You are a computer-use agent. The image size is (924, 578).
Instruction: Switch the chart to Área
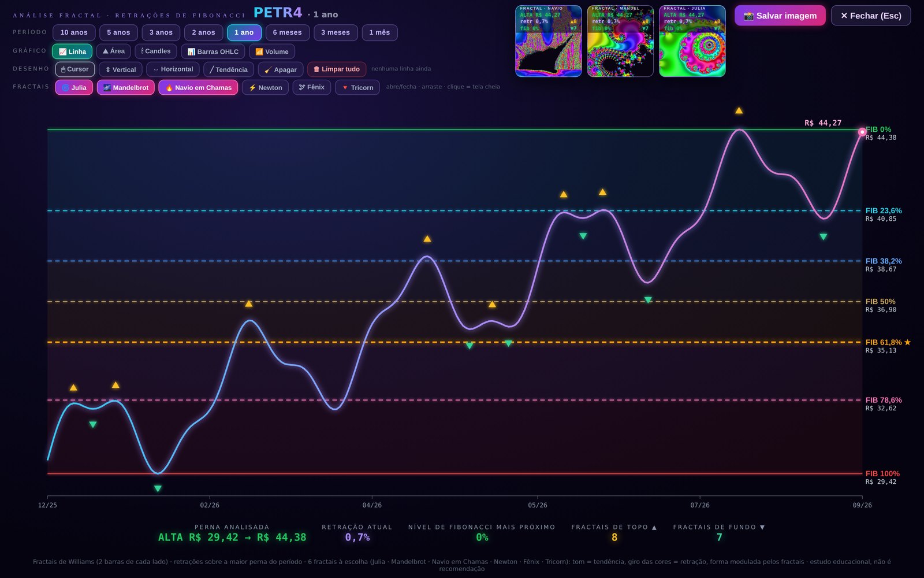point(114,51)
